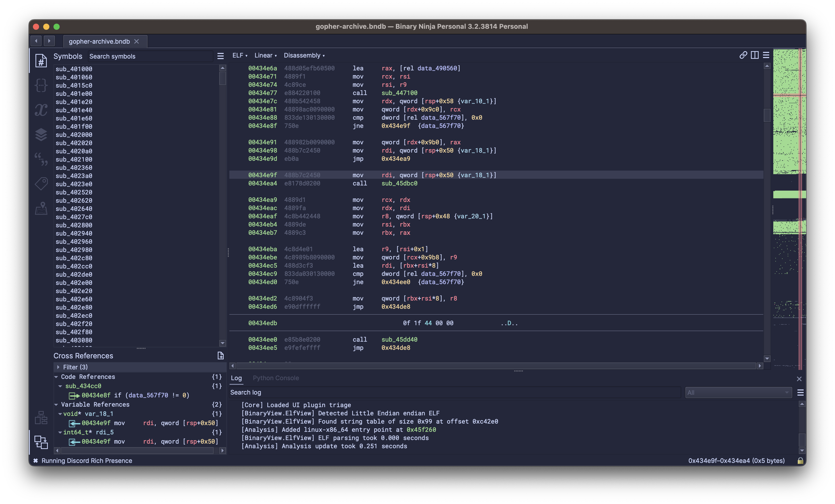The image size is (835, 504).
Task: Open the Symbols sidebar icon
Action: click(41, 61)
